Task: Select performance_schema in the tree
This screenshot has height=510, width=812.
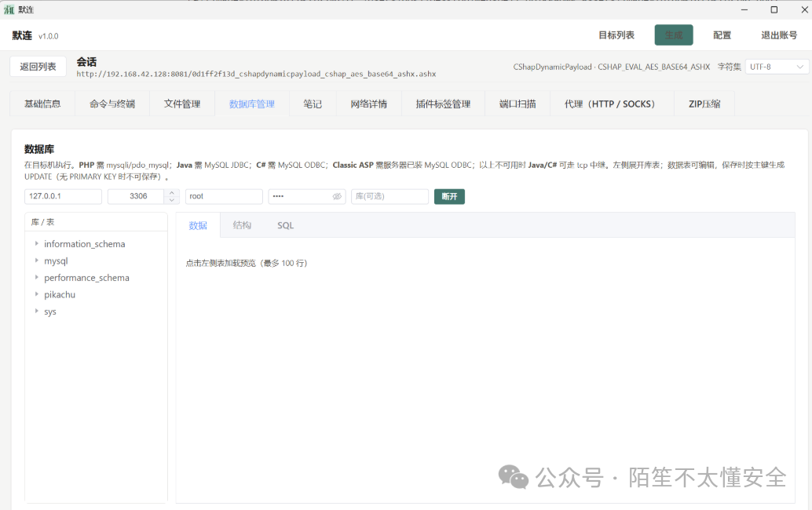Action: [x=86, y=278]
